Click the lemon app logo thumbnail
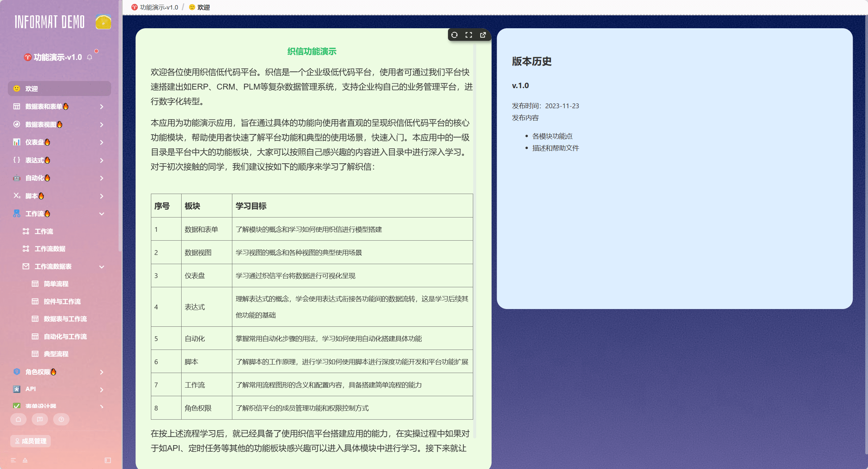Viewport: 868px width, 469px height. pos(103,22)
